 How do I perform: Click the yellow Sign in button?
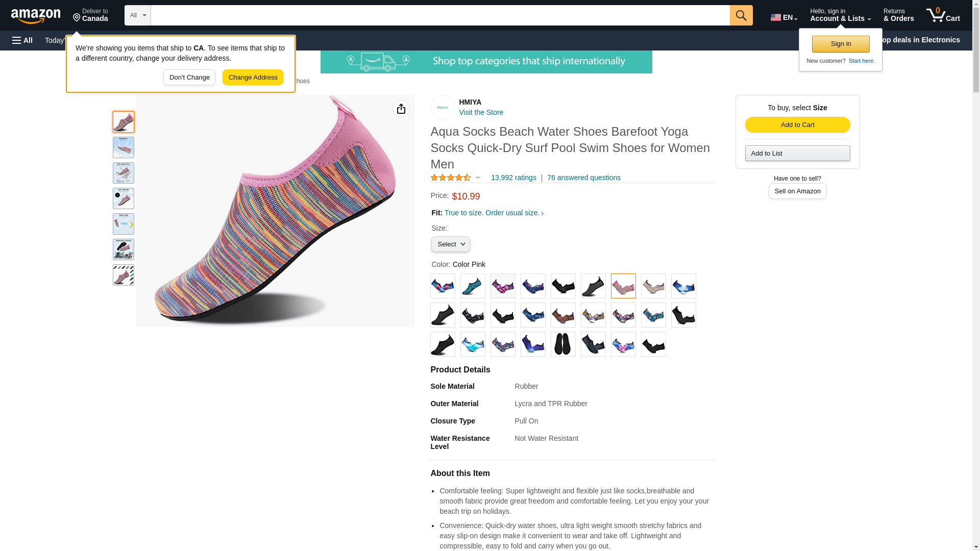point(840,44)
